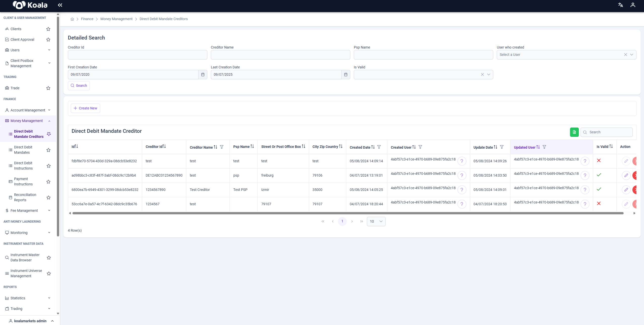Toggle Direct Debit Mandate Creditors favorite star

(49, 134)
